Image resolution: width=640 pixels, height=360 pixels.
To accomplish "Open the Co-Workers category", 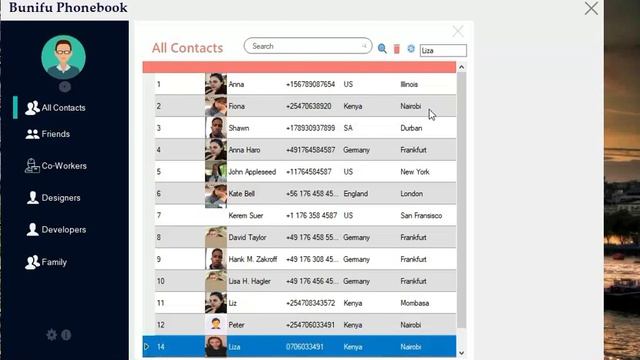I will coord(56,166).
